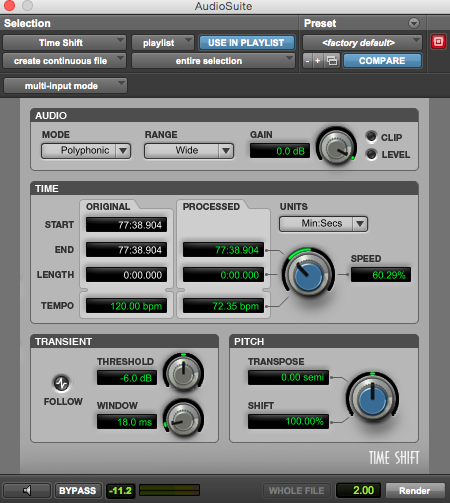
Task: Click the preview level meter bar
Action: (169, 490)
